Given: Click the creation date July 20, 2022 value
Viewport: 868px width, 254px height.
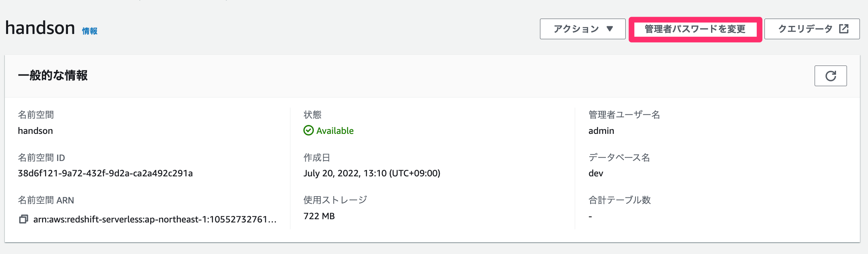Looking at the screenshot, I should click(x=372, y=173).
